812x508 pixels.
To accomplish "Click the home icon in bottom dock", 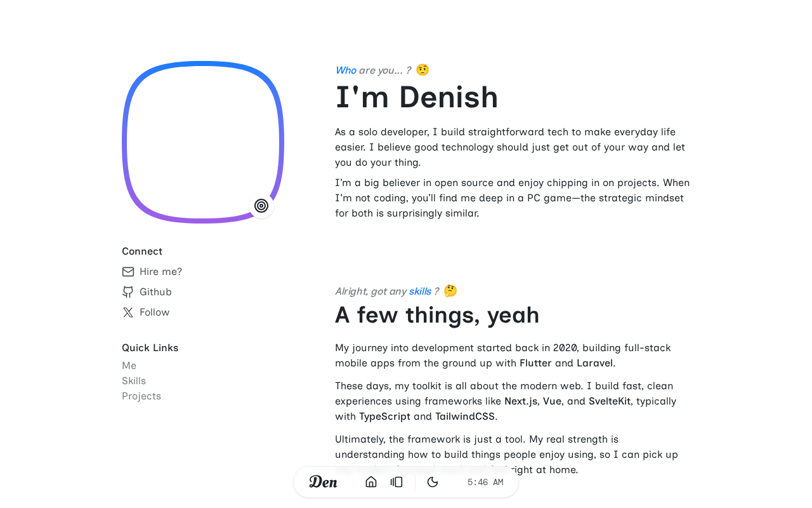I will pos(371,482).
